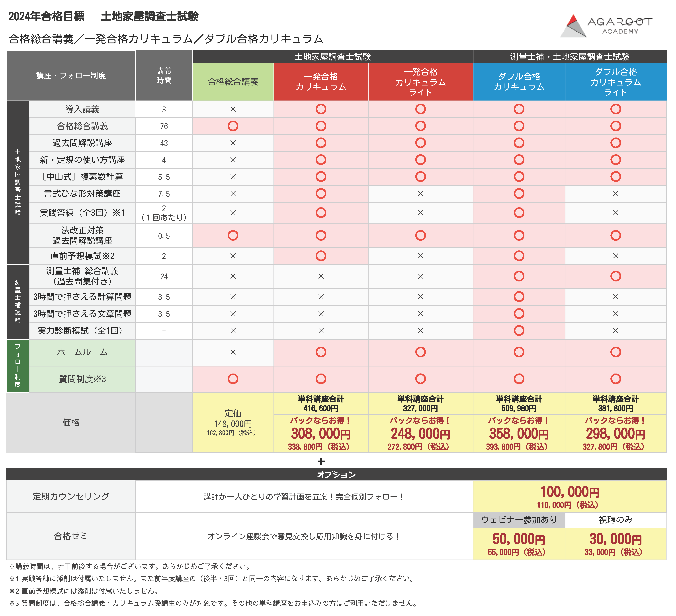Screen dimensions: 676x616
Task: Click circle for ホームルーム under ダブル合格カリキュラム
Action: click(519, 352)
